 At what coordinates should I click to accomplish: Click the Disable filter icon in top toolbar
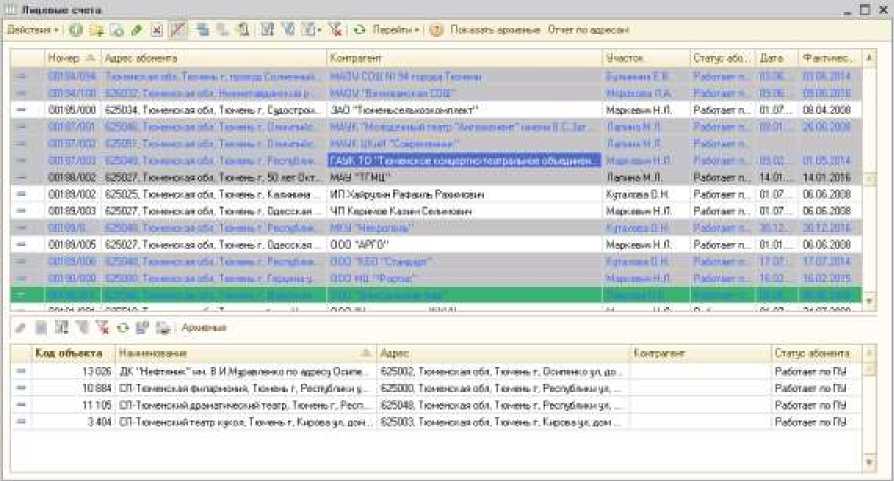[x=334, y=30]
